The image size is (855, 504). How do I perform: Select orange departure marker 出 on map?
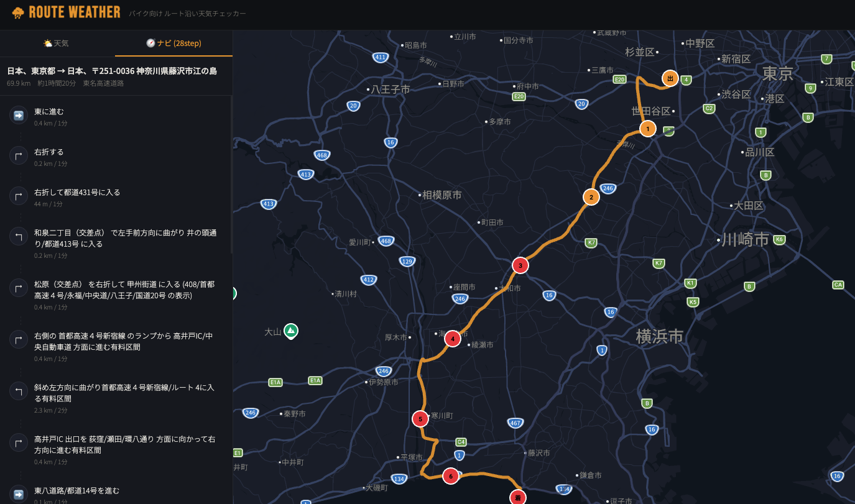click(670, 78)
